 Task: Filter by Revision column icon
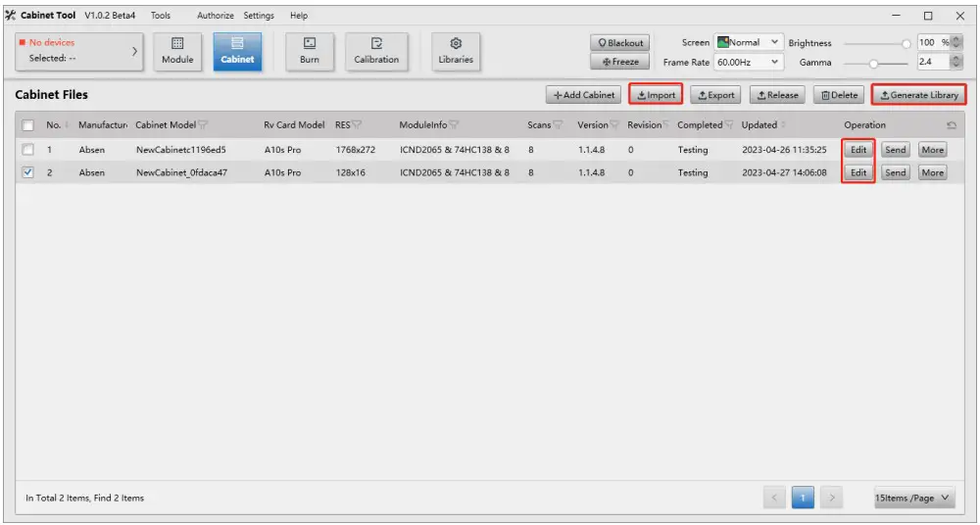click(x=665, y=125)
